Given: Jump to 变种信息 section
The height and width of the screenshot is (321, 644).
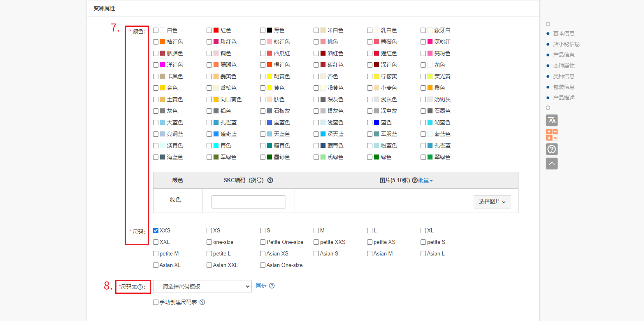Looking at the screenshot, I should 564,76.
